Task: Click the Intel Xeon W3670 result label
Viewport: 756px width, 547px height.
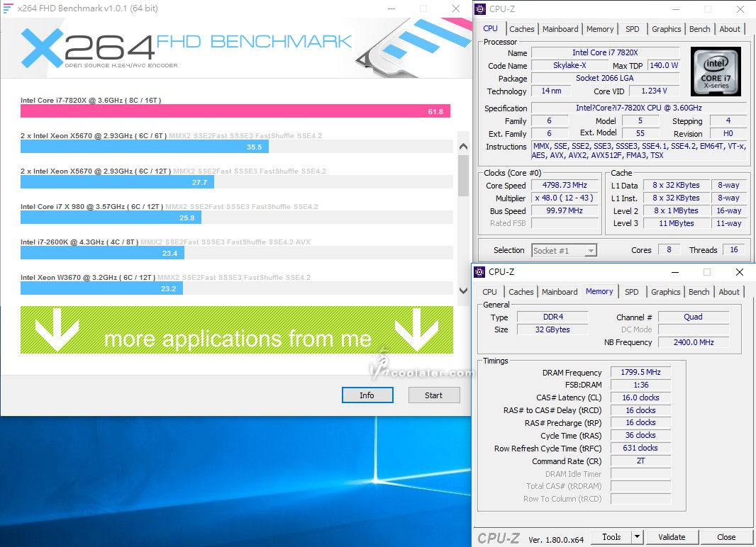Action: (88, 277)
